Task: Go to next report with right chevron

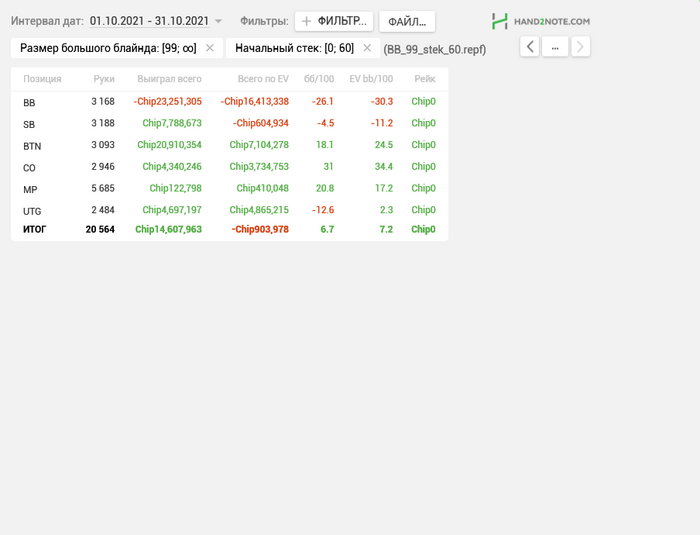Action: click(580, 46)
